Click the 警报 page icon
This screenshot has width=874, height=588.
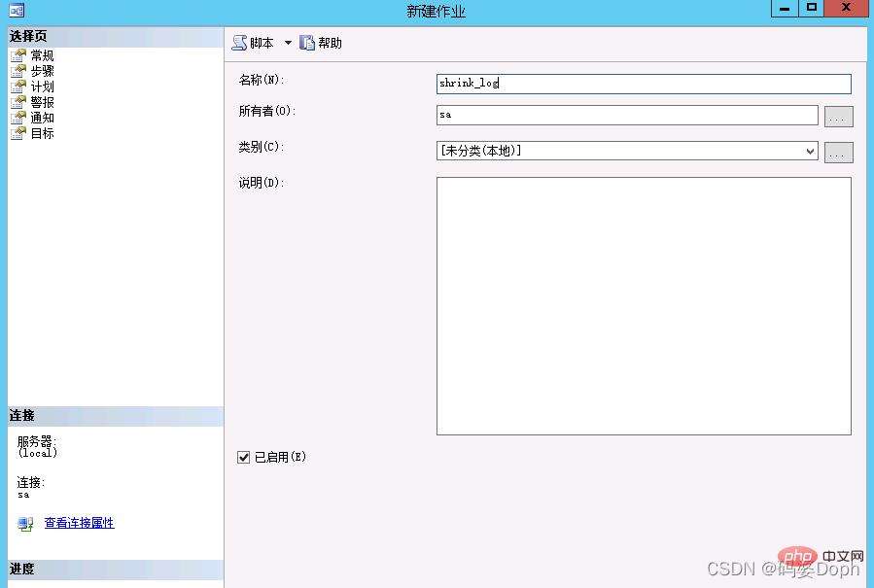(x=17, y=102)
